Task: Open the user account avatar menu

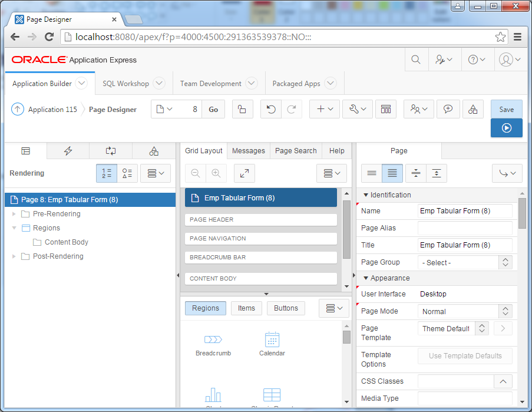Action: (x=510, y=60)
